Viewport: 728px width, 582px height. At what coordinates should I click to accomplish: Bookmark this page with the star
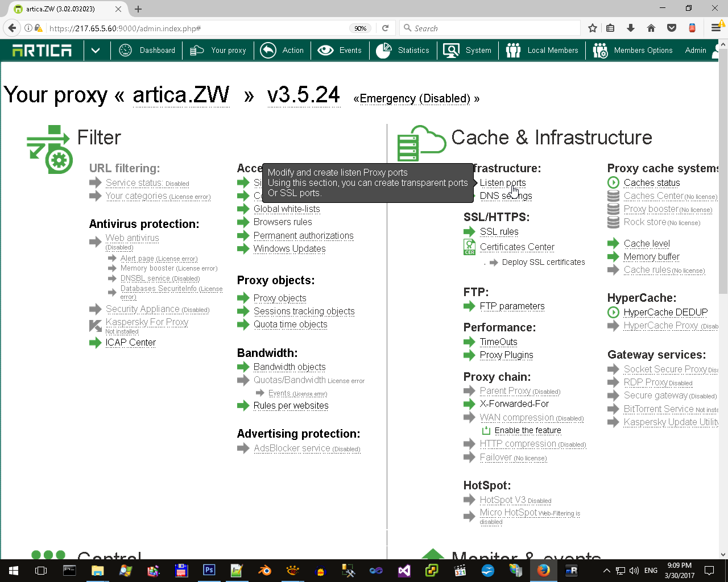coord(593,28)
